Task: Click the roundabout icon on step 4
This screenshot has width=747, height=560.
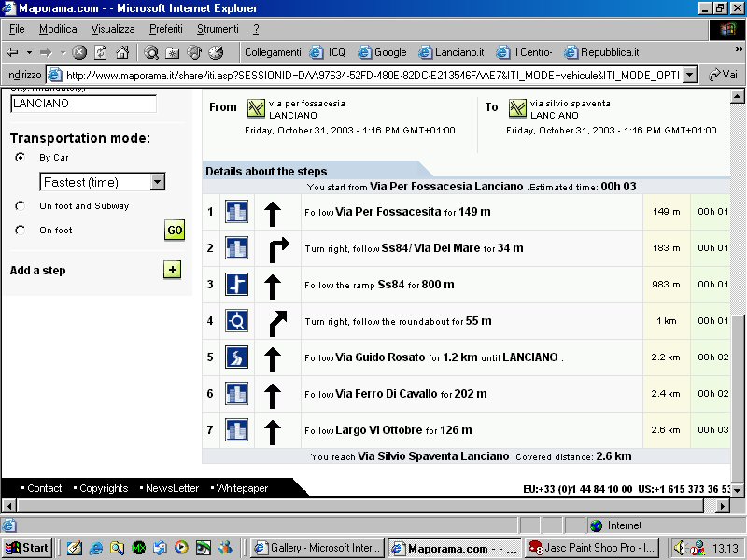Action: click(237, 321)
